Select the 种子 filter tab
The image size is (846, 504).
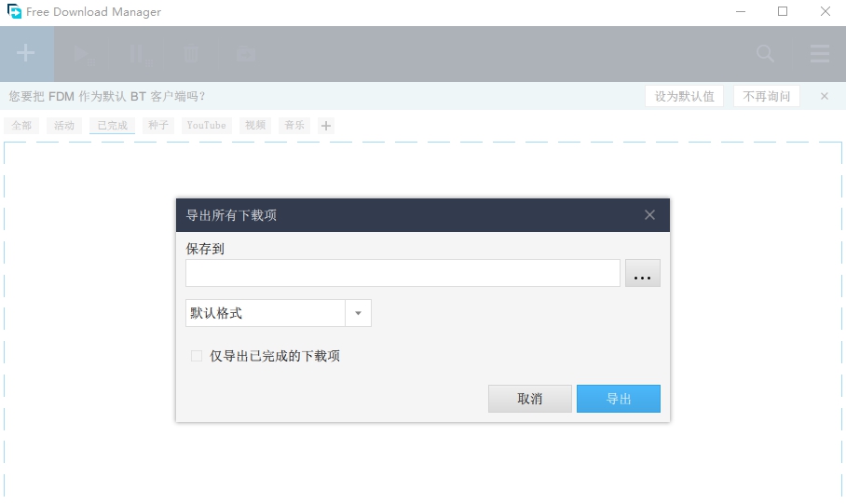point(158,125)
